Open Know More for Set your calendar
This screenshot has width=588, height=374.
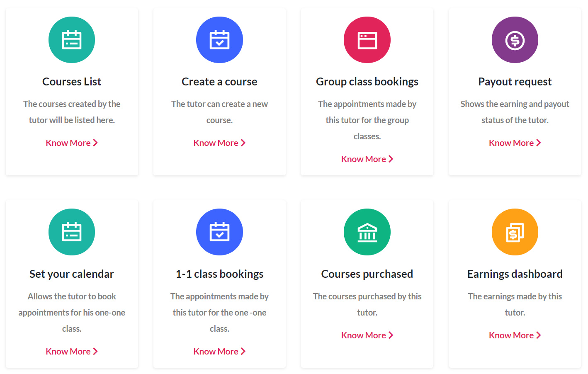tap(72, 352)
